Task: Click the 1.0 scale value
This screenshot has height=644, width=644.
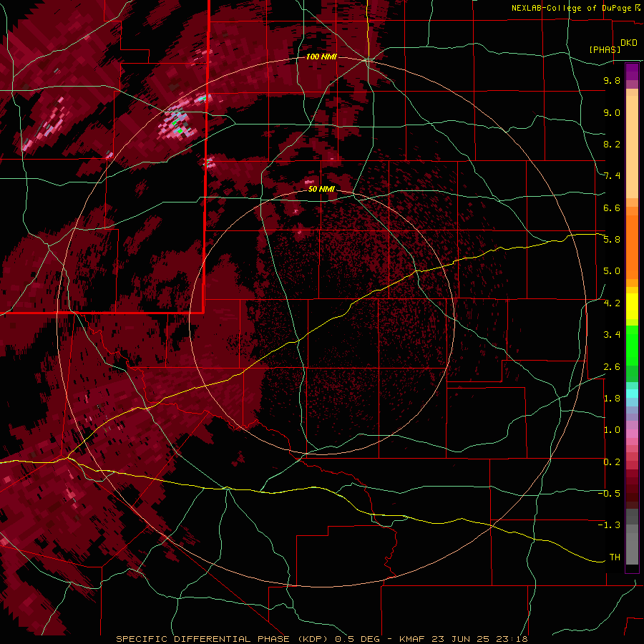Action: click(x=612, y=430)
